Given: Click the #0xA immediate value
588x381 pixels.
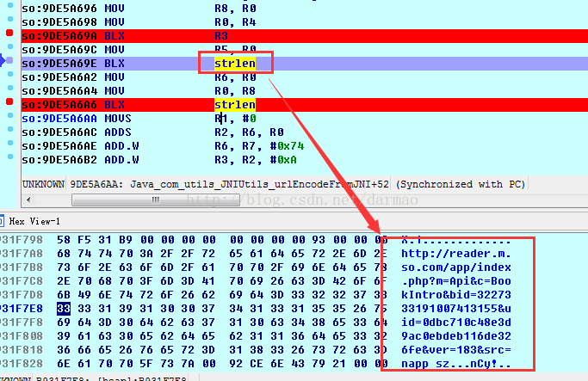Looking at the screenshot, I should point(283,160).
